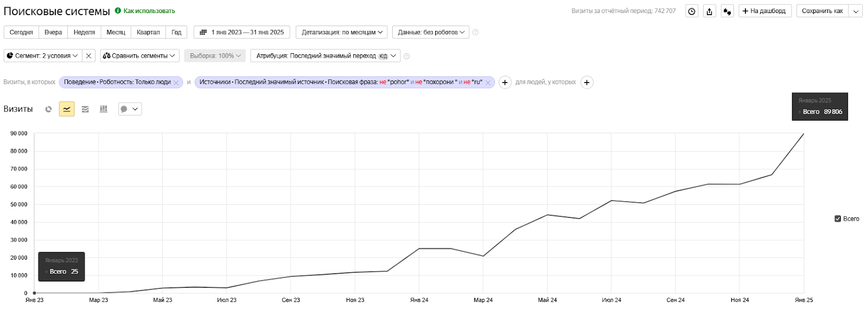Select the 'Квартал' period tab
Viewport: 868px width, 314px height.
coord(148,33)
